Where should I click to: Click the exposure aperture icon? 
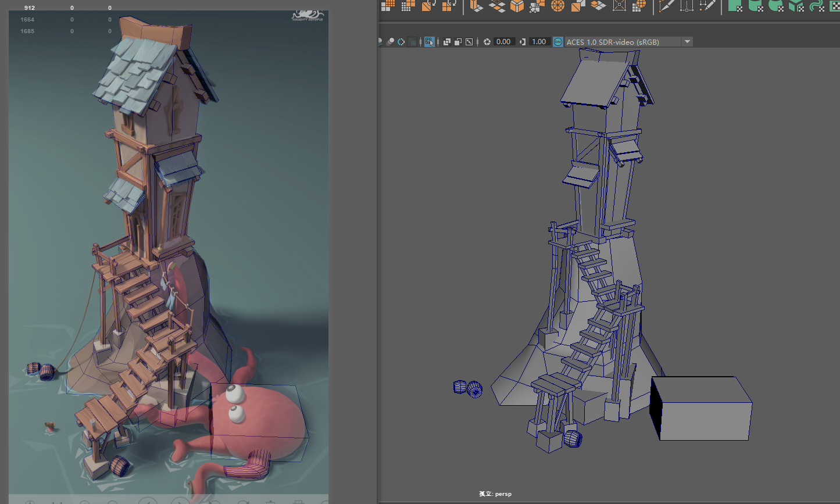pyautogui.click(x=487, y=42)
